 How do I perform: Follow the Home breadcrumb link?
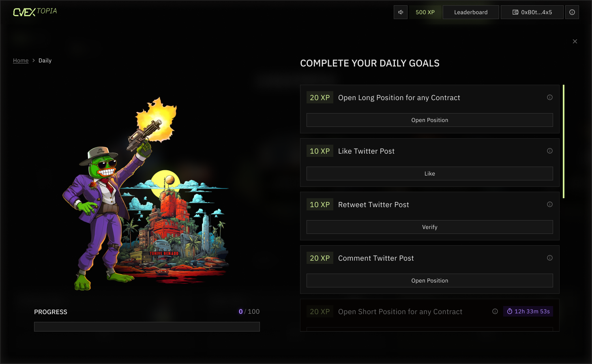click(21, 60)
